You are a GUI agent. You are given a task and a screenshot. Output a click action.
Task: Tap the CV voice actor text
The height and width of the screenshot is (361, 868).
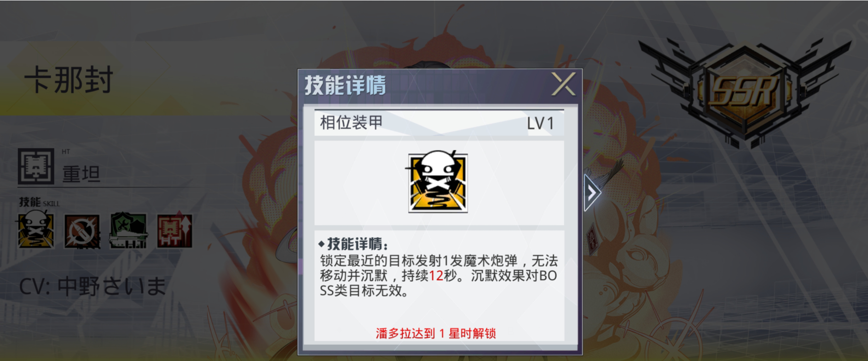(93, 286)
